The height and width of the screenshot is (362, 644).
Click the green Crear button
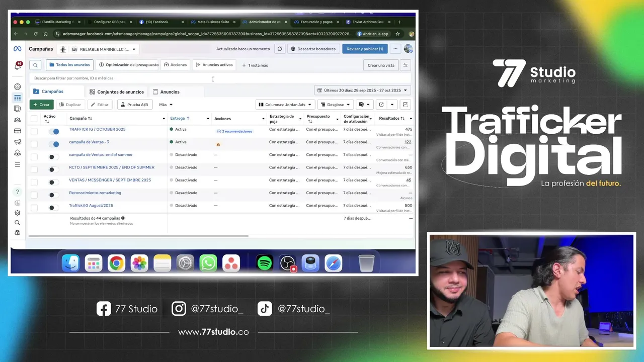(41, 105)
